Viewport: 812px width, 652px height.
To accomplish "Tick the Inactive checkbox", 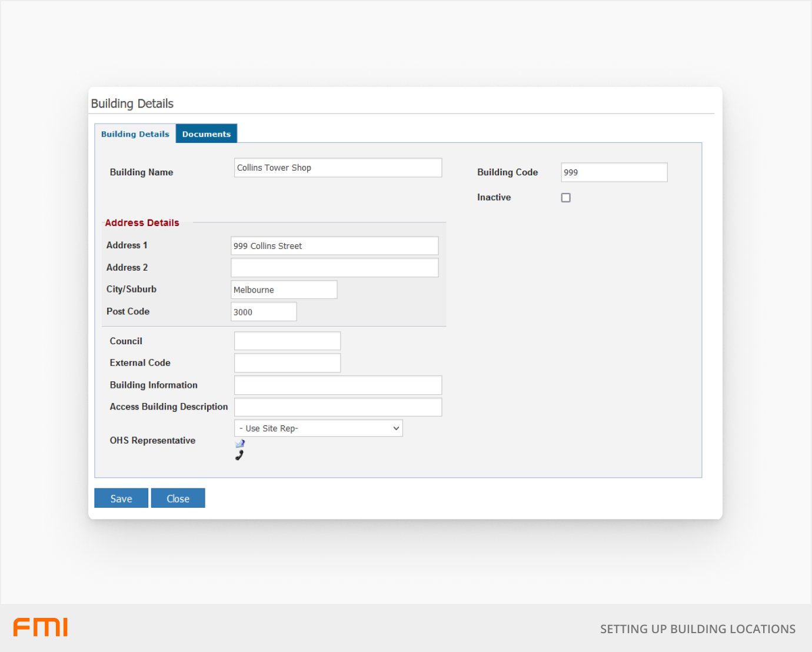I will click(x=565, y=198).
